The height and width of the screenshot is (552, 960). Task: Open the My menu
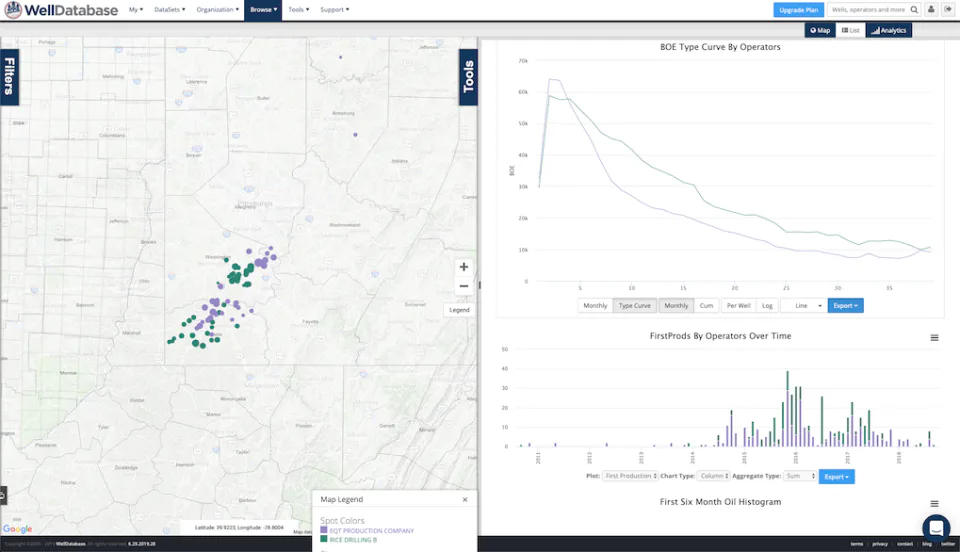click(136, 10)
